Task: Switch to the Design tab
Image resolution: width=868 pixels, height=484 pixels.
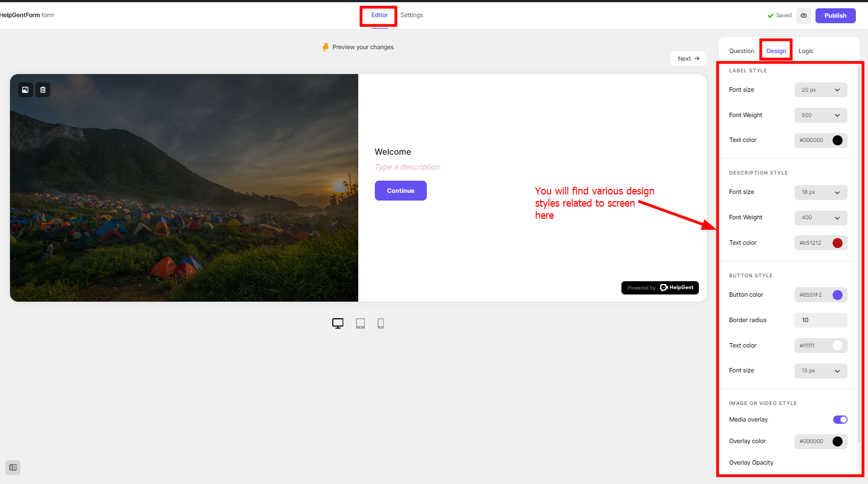Action: click(776, 51)
